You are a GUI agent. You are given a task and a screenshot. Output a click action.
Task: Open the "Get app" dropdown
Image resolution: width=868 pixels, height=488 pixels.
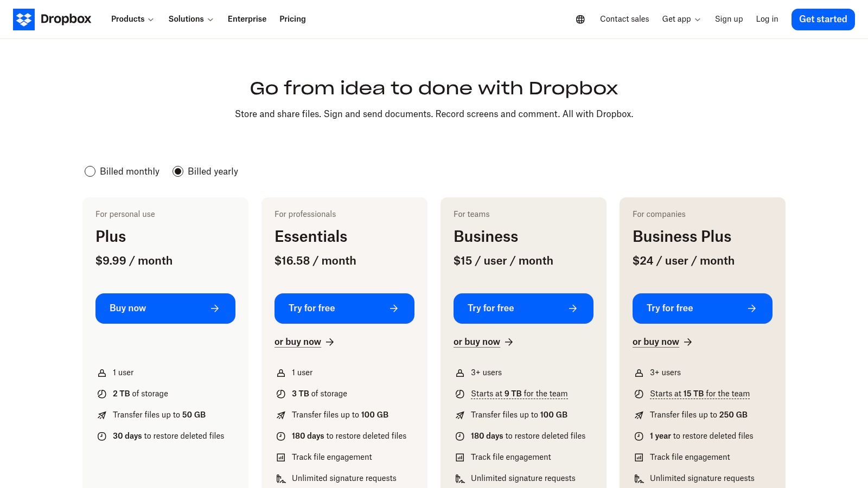[x=681, y=19]
